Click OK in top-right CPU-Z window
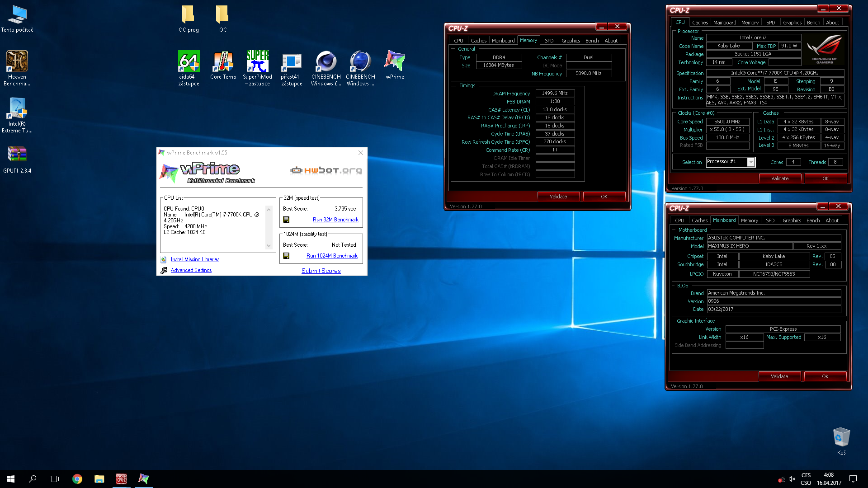Image resolution: width=868 pixels, height=488 pixels. point(826,178)
